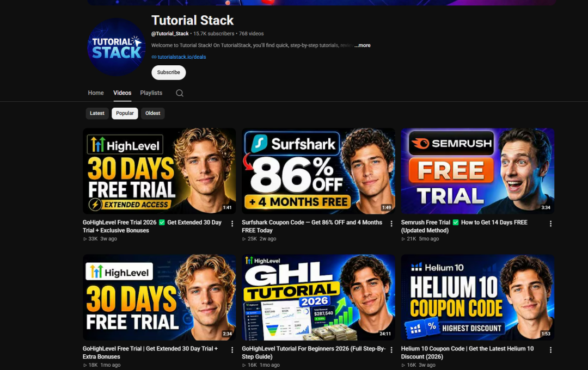This screenshot has width=588, height=370.
Task: Click the Tutorial Stack channel name heading
Action: pyautogui.click(x=192, y=20)
